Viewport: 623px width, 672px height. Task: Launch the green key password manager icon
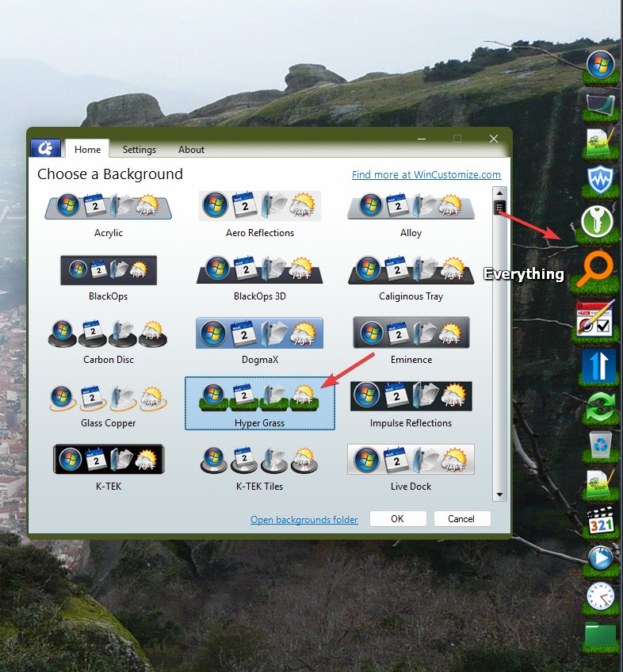(x=598, y=223)
